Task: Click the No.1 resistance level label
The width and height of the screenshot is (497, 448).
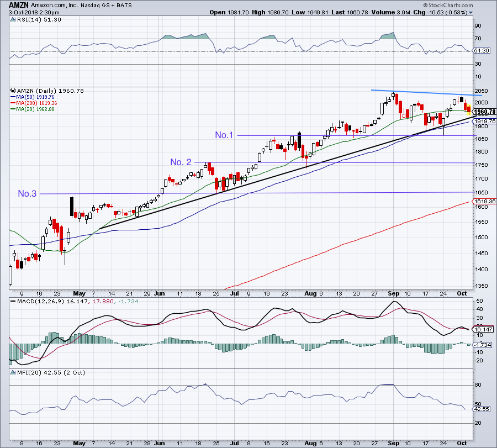Action: coord(224,135)
